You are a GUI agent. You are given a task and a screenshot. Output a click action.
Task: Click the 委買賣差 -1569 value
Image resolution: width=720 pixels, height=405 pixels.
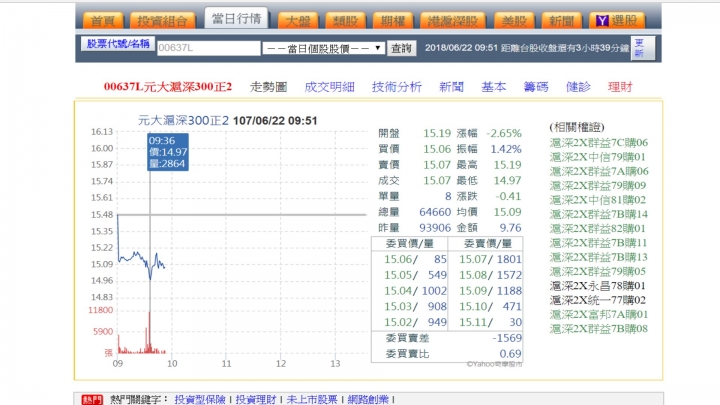click(x=507, y=338)
